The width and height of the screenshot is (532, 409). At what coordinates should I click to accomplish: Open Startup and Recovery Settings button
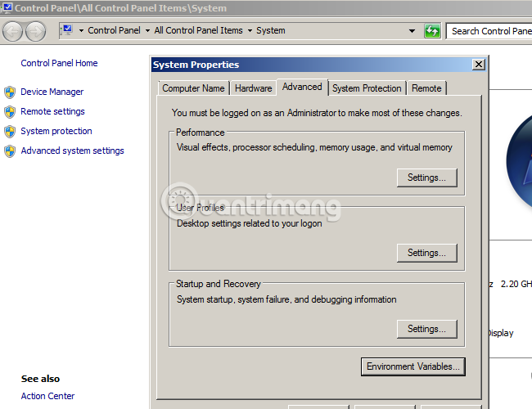pyautogui.click(x=426, y=329)
